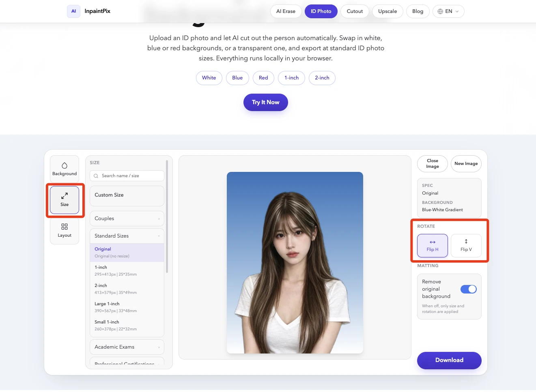Click the New Image button

pyautogui.click(x=466, y=164)
